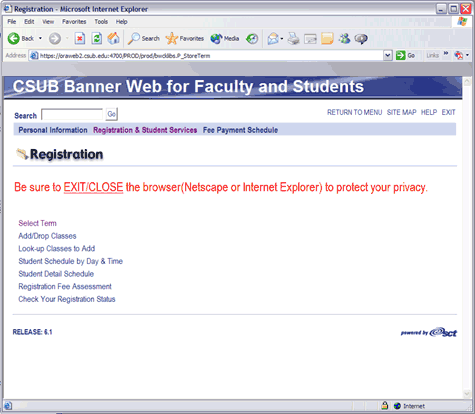Expand the Links toolbar chevron
This screenshot has height=414, width=475.
(x=446, y=54)
